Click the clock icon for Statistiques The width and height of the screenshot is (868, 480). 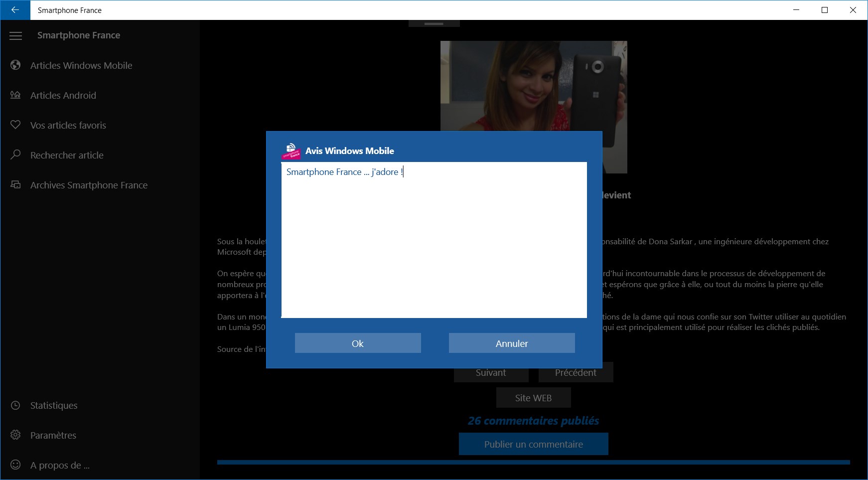(x=16, y=405)
